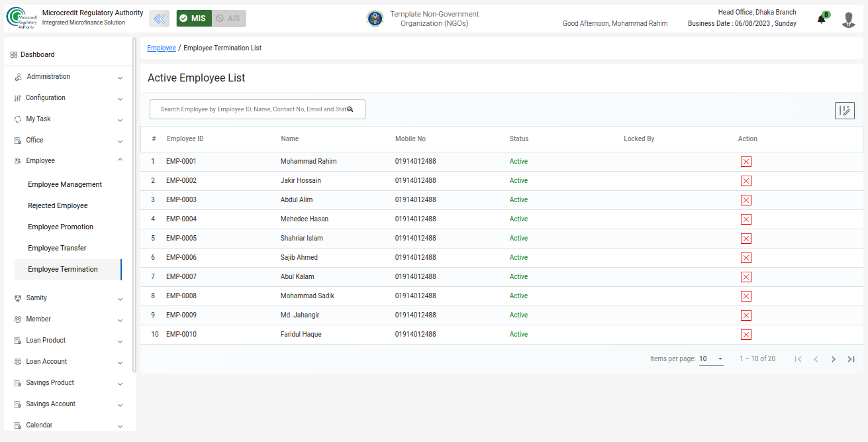
Task: Switch to the AIS module
Action: 229,19
